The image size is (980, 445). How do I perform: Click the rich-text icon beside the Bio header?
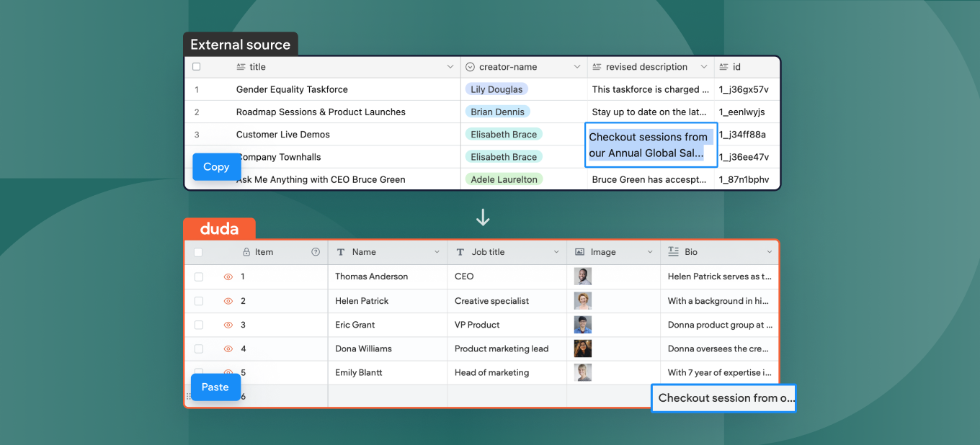click(x=673, y=251)
